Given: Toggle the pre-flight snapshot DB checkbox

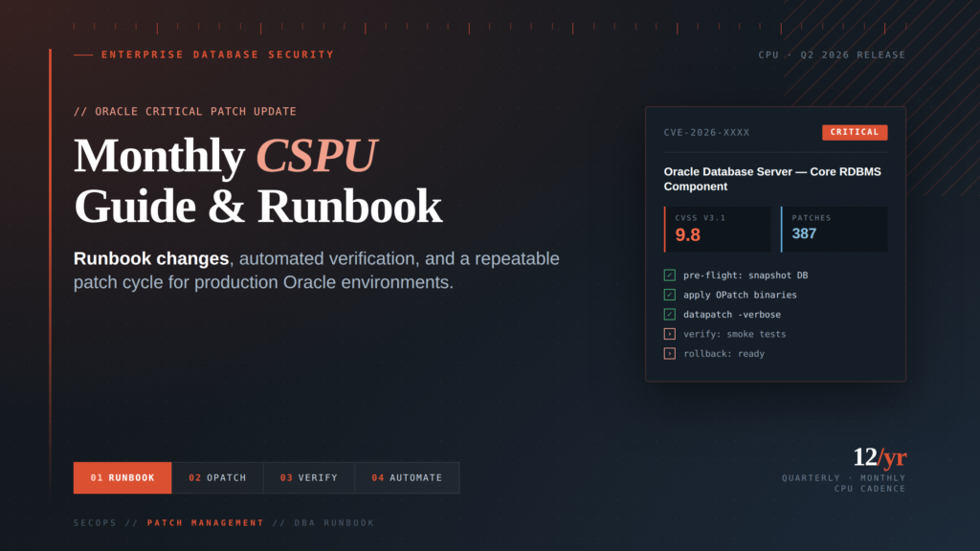Looking at the screenshot, I should click(x=669, y=275).
